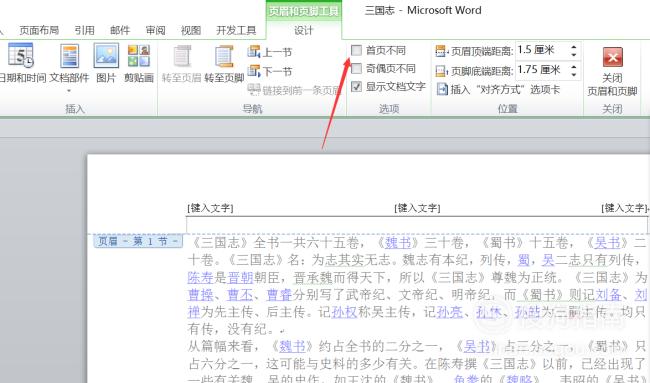Close header and footer with red X
650x383 pixels.
[612, 57]
